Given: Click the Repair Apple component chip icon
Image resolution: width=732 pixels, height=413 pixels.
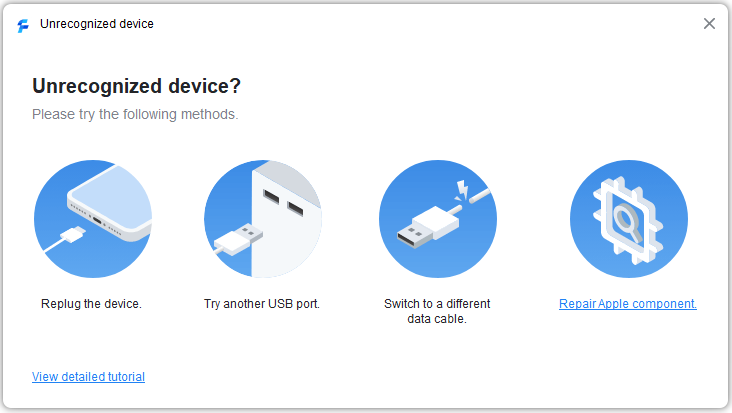Looking at the screenshot, I should point(628,218).
